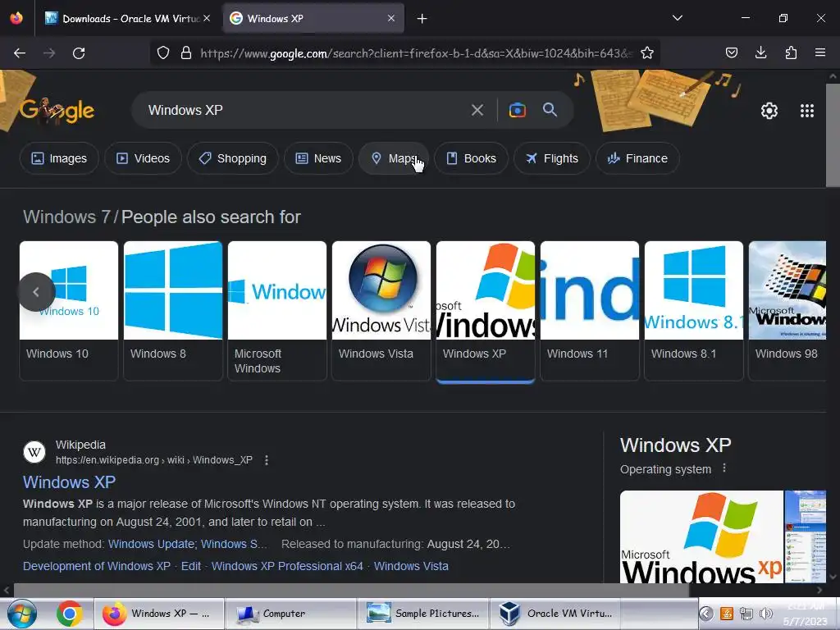The image size is (840, 630).
Task: Open the Pocket save icon
Action: click(731, 52)
